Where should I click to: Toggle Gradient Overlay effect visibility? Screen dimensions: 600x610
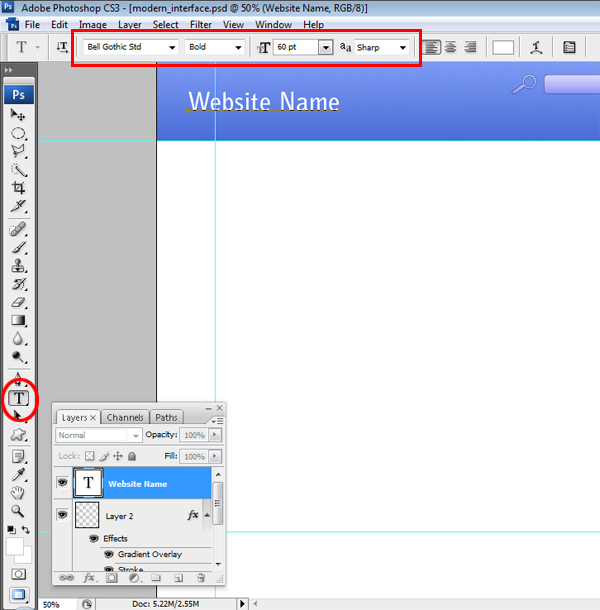109,554
